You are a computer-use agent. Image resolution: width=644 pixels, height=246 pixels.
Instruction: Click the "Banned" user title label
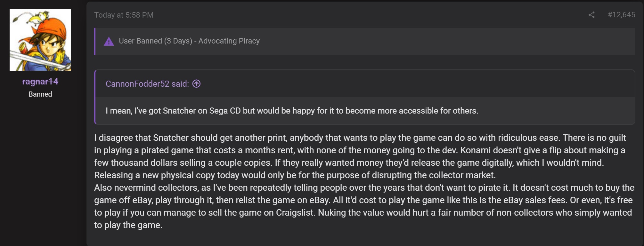(x=40, y=94)
